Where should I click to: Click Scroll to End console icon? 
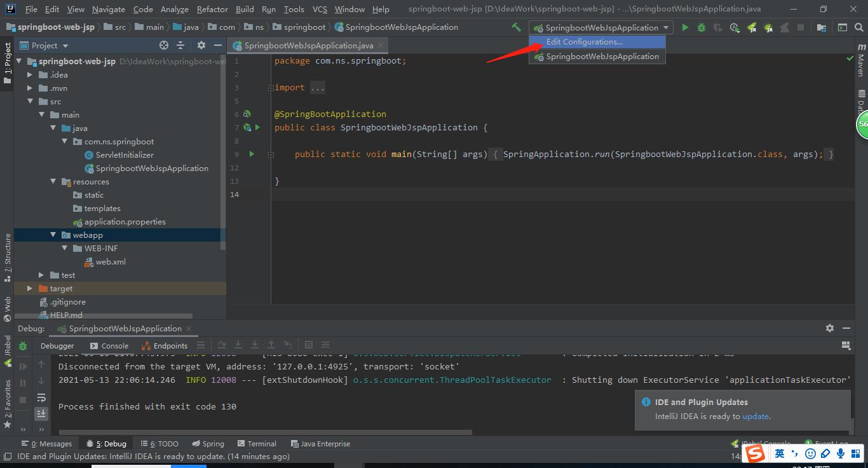pyautogui.click(x=41, y=413)
